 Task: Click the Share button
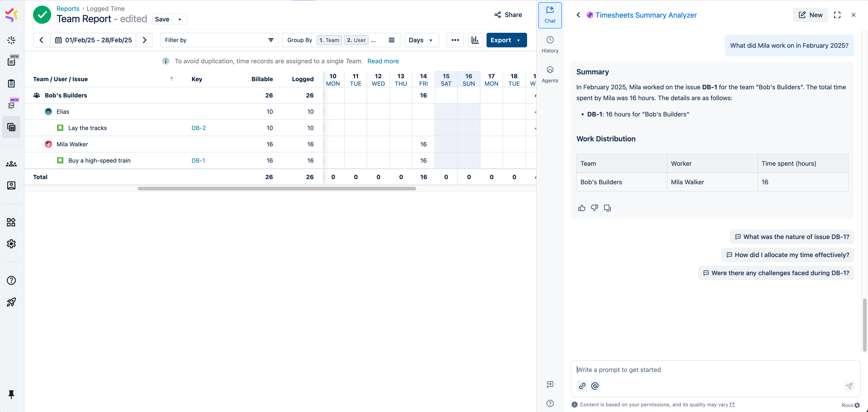(x=508, y=15)
